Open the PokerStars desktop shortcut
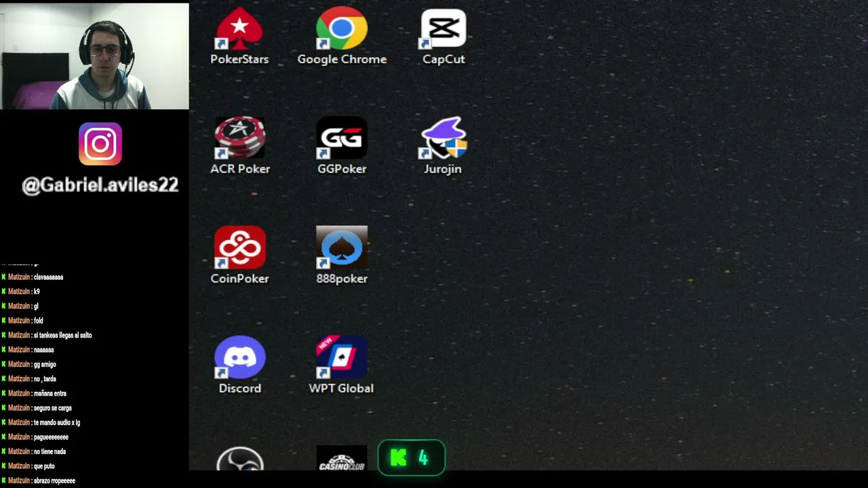868x488 pixels. [x=239, y=37]
